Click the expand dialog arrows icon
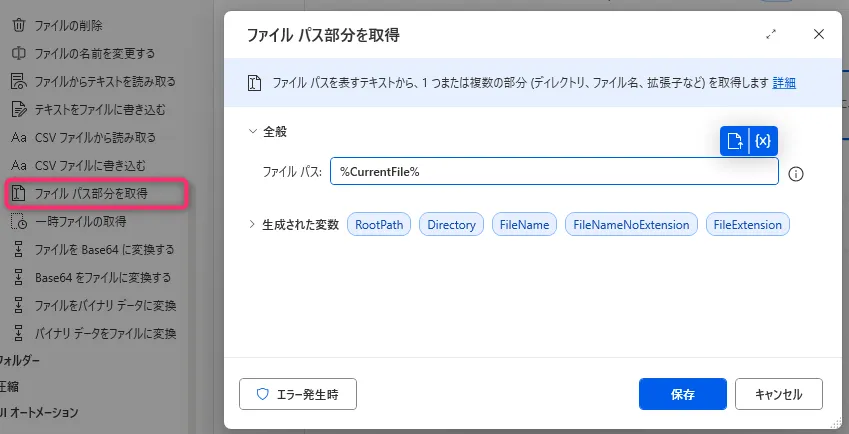This screenshot has height=434, width=849. (771, 34)
